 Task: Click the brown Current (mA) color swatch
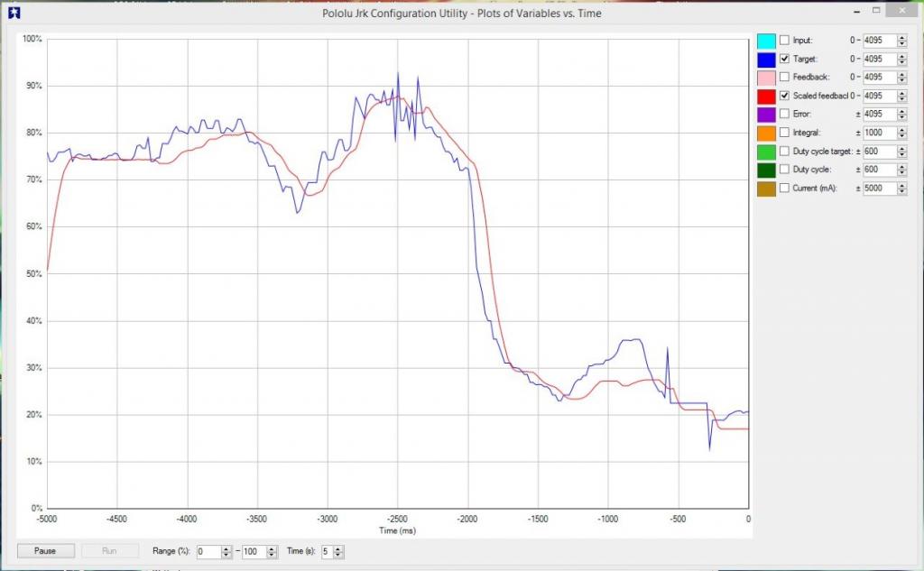point(765,189)
